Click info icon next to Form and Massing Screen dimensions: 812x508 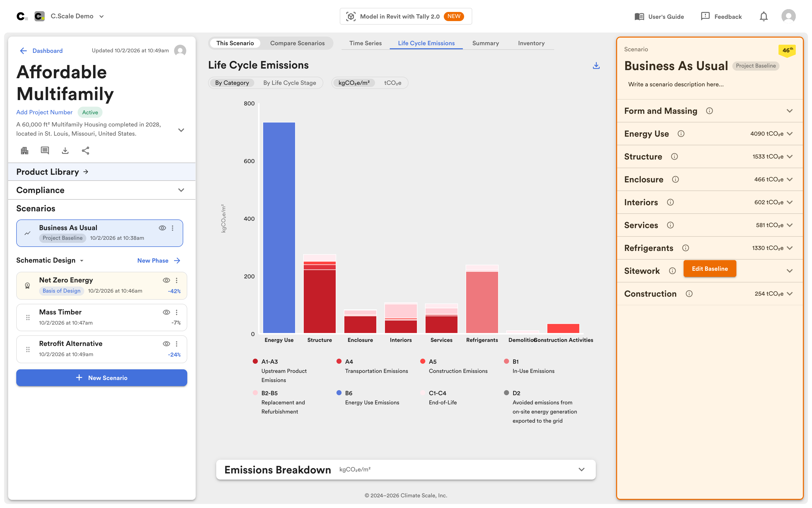709,111
